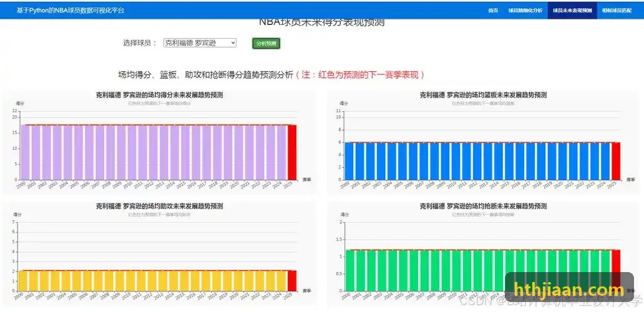Click the 场均得分、篮板、助攻和抢断得分趋势预测分析 heading
Screen dimensions: 644x312
(x=206, y=75)
